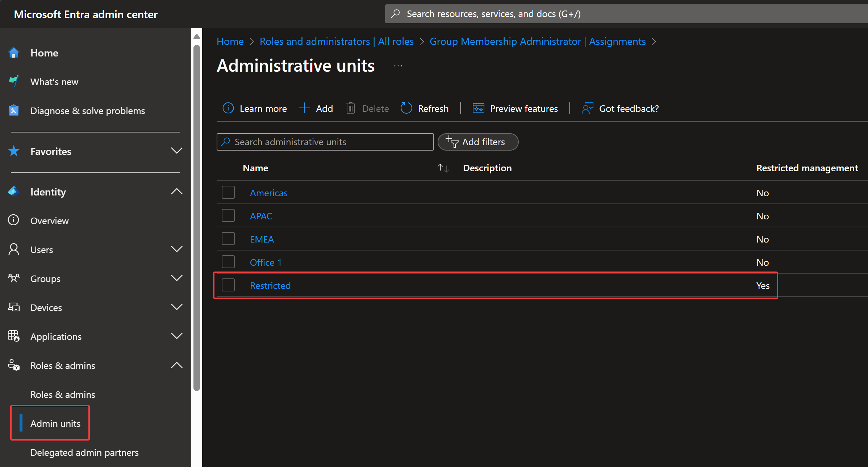Sort by Name column arrows icon

(x=443, y=168)
